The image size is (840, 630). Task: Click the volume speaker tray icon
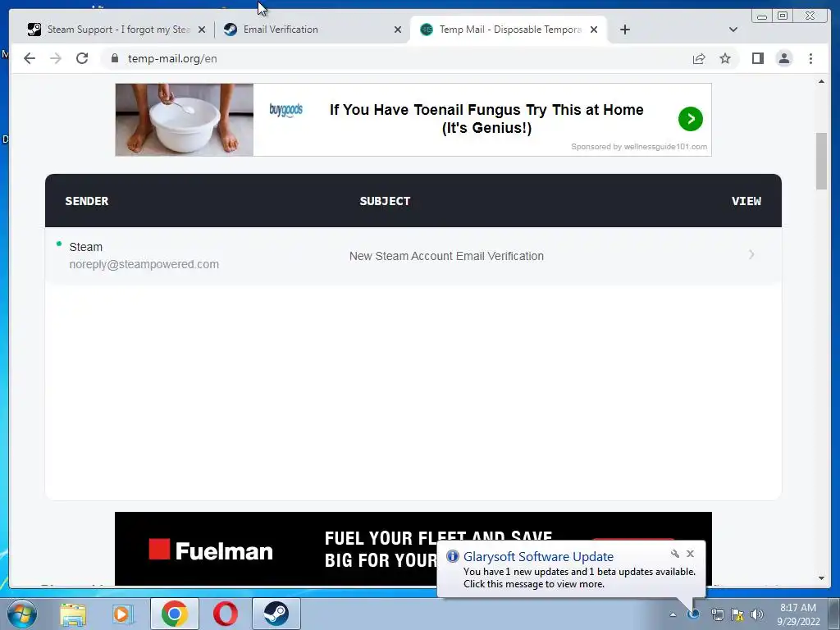(x=757, y=614)
